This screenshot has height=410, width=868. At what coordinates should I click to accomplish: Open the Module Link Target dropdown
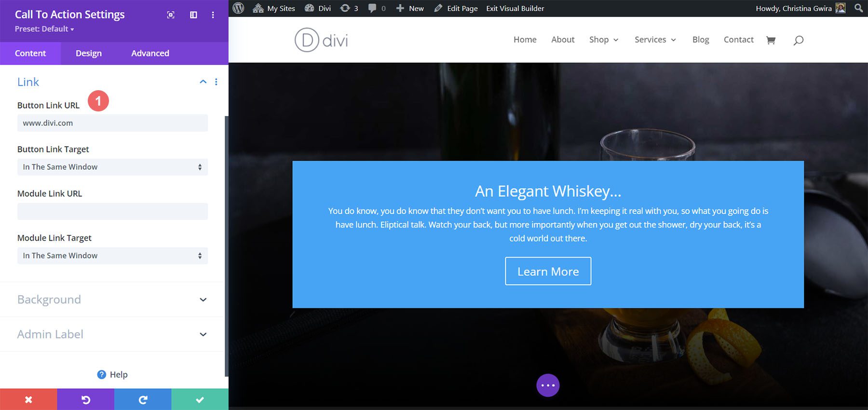pos(112,256)
